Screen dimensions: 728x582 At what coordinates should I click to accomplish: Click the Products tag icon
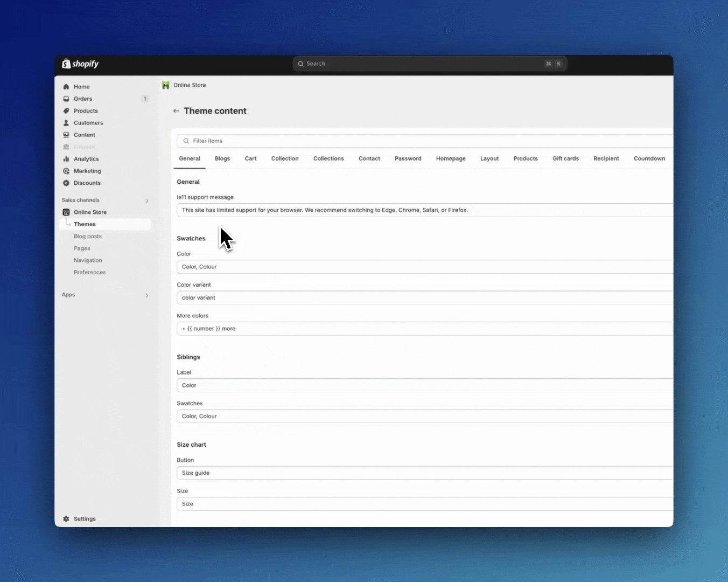coord(66,111)
